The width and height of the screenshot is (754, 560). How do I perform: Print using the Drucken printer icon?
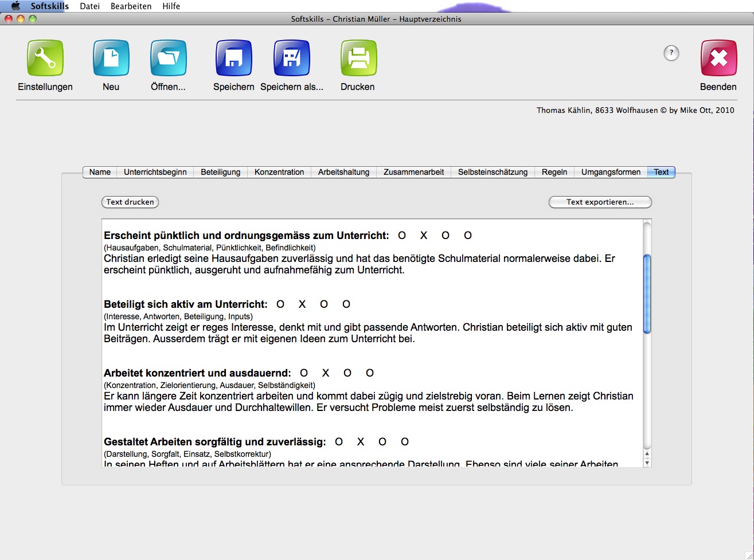tap(359, 58)
